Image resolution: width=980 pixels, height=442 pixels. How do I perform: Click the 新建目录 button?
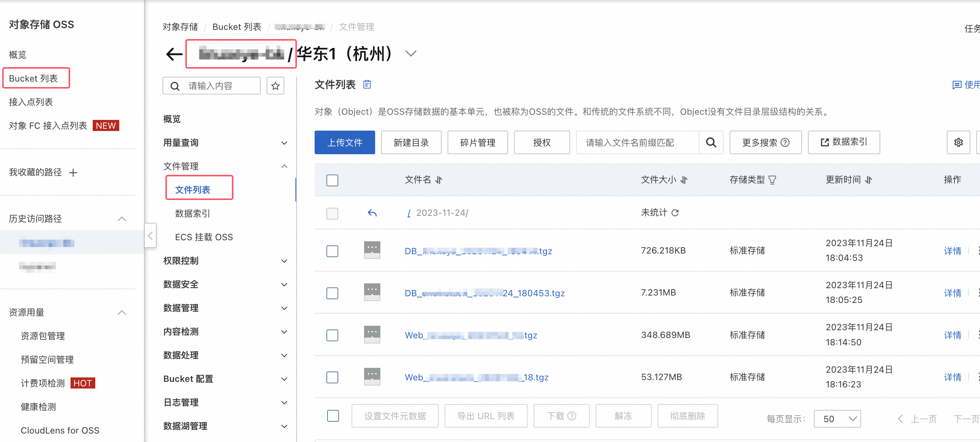[411, 142]
